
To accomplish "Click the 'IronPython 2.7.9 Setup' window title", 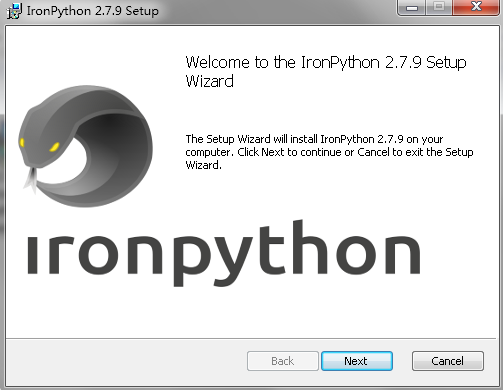I will pos(93,11).
